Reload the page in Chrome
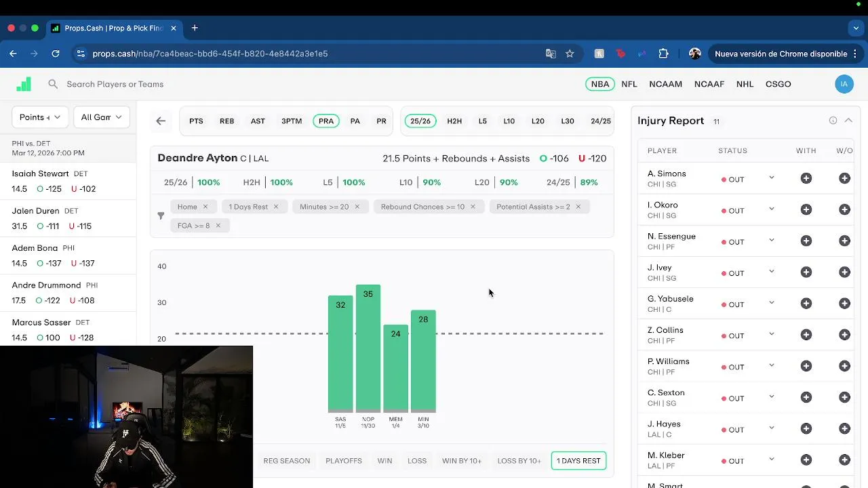Viewport: 868px width, 488px height. tap(56, 54)
